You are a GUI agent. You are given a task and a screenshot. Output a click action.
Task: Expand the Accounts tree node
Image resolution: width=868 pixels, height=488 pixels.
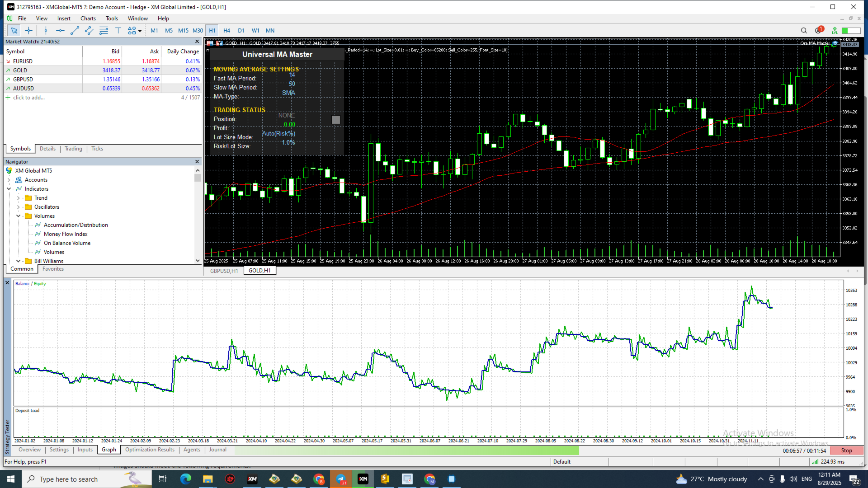pyautogui.click(x=9, y=180)
